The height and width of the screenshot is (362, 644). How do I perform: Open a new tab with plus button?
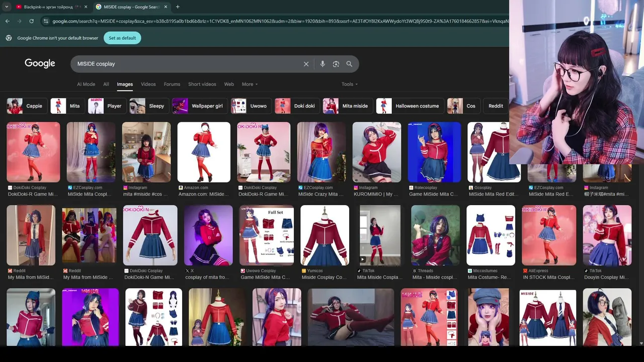click(x=178, y=7)
